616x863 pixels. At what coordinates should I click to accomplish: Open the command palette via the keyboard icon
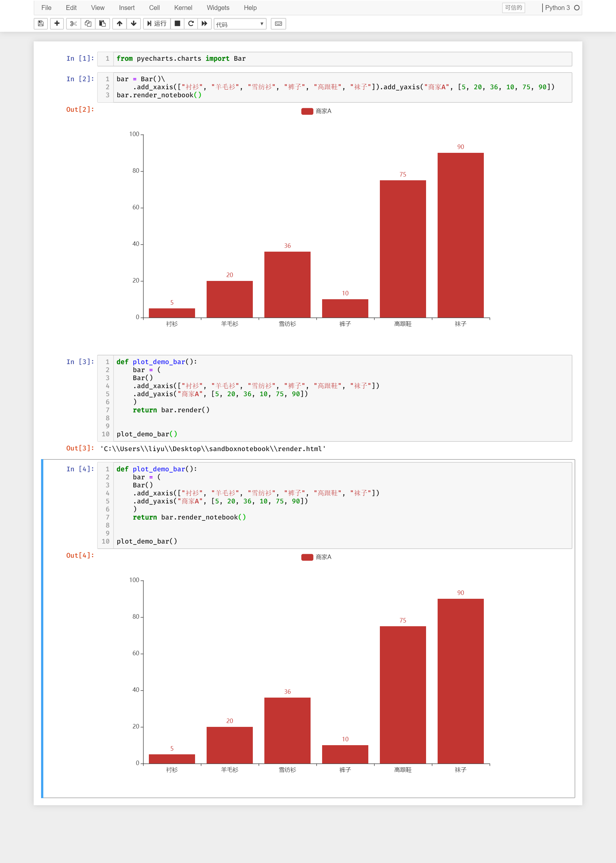click(x=278, y=23)
